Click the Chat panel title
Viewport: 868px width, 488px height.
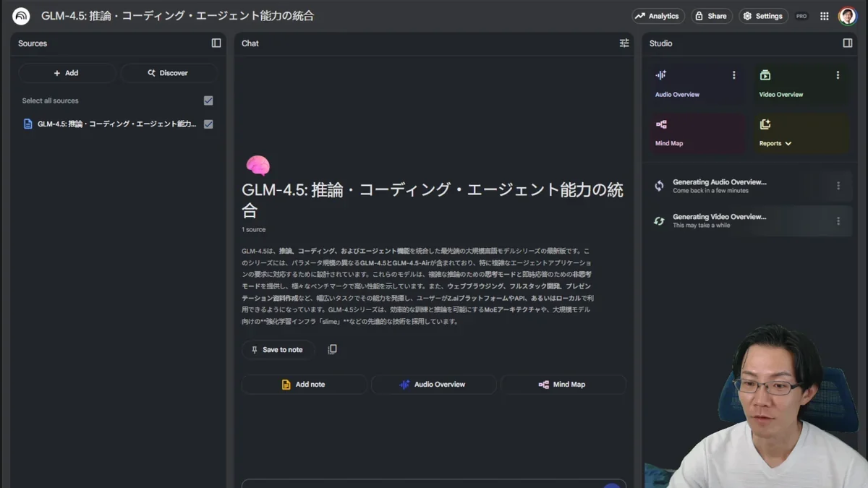coord(250,43)
